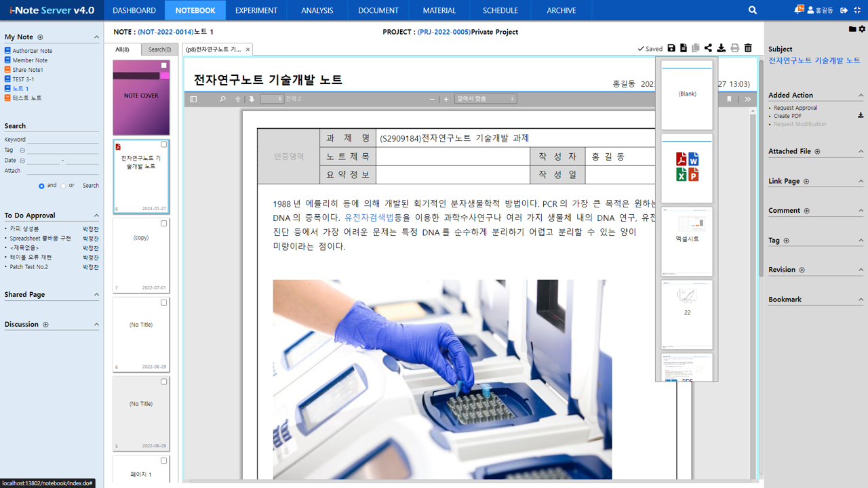Click the Keyword search input field
Screen dimensions: 868x488
pos(63,139)
